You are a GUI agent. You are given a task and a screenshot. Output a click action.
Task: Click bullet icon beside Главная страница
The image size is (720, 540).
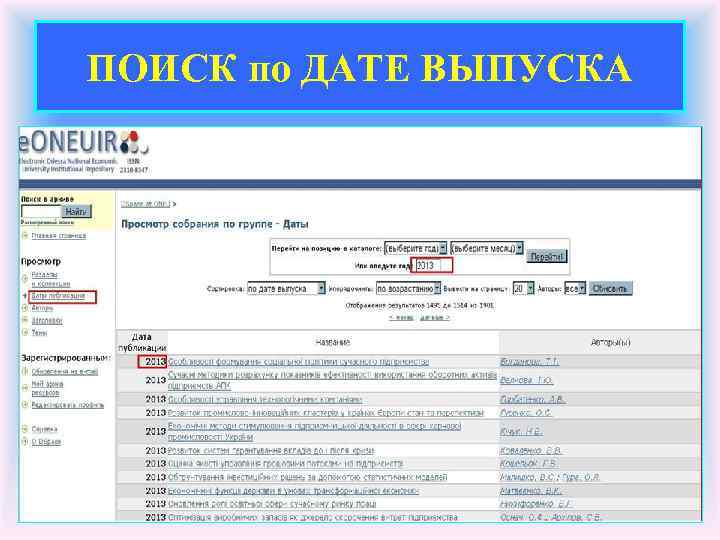(25, 236)
